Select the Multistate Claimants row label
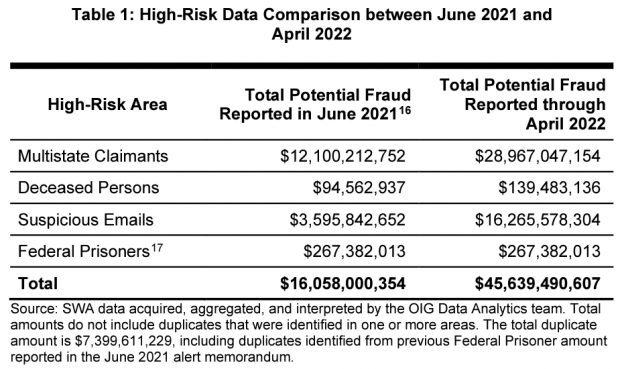 click(93, 156)
